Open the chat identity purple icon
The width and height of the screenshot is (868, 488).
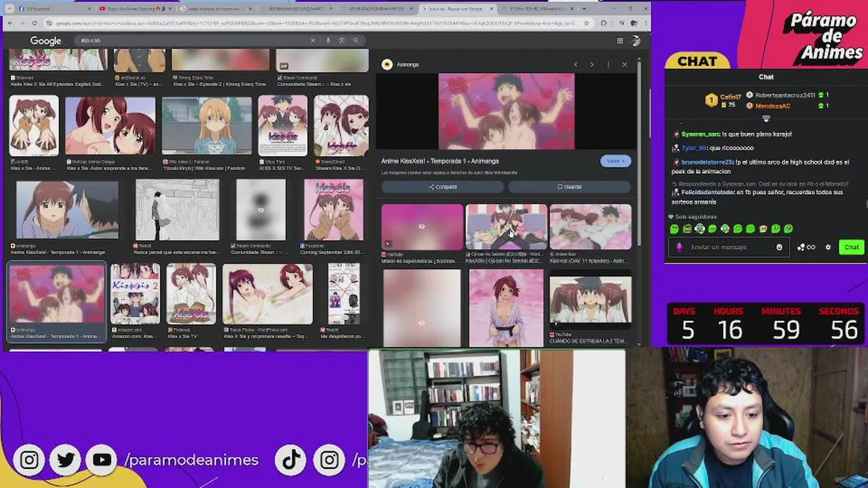(679, 247)
